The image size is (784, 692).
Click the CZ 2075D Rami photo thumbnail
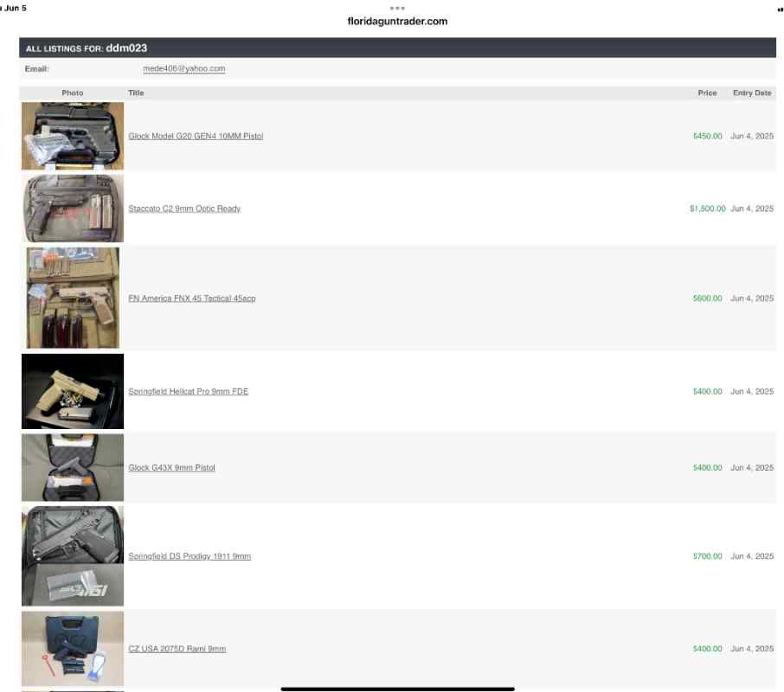click(x=73, y=649)
